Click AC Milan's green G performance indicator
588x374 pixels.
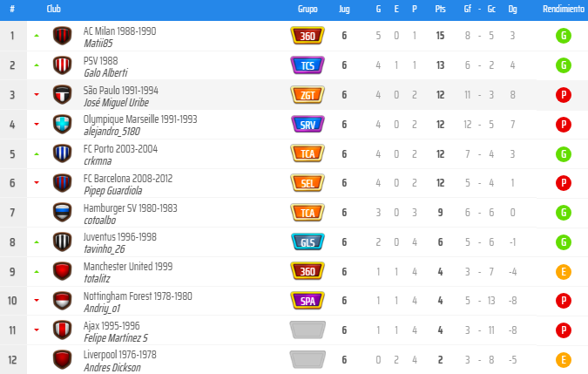pos(564,36)
